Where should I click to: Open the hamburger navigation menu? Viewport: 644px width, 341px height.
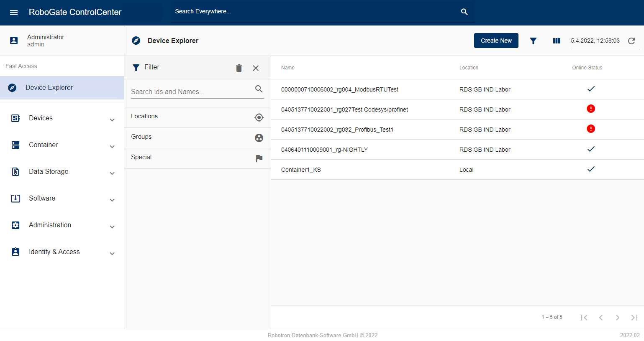click(14, 12)
